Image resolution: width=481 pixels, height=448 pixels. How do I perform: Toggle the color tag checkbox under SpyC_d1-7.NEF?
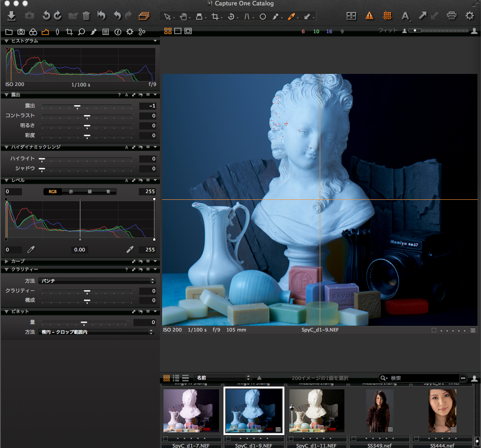coord(166,439)
